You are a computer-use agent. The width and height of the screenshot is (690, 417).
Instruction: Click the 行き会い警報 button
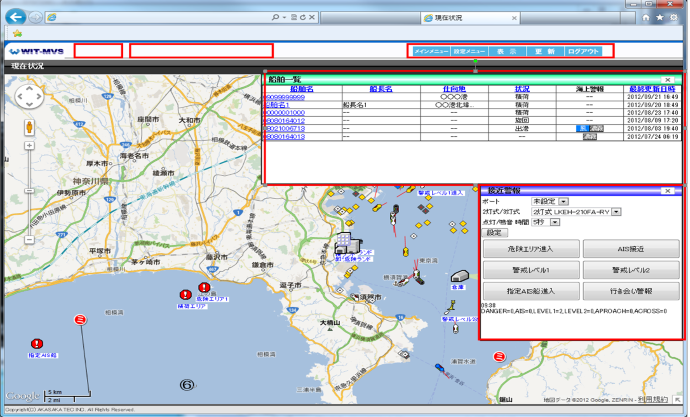pyautogui.click(x=631, y=291)
